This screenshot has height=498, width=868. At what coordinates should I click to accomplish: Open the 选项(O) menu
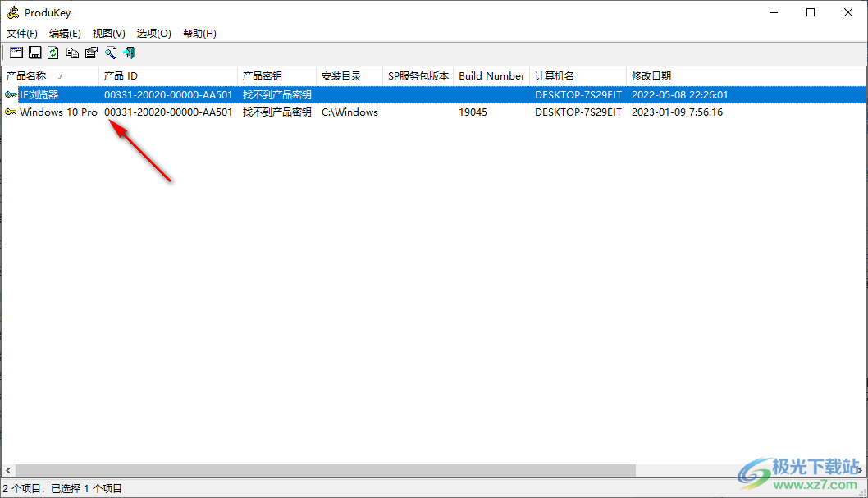(x=154, y=33)
